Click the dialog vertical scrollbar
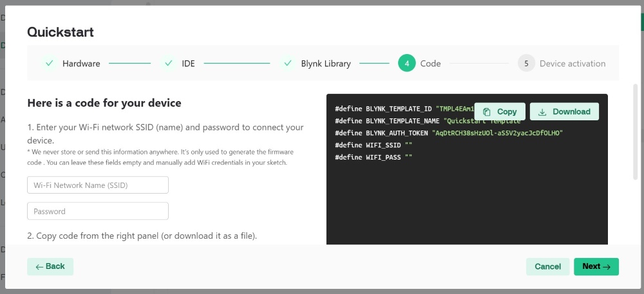This screenshot has width=644, height=294. click(636, 132)
